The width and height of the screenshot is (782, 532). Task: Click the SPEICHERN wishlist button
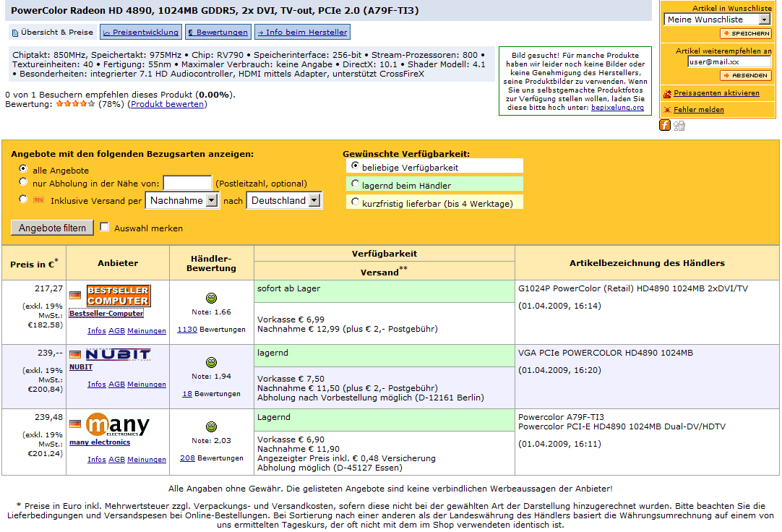point(746,33)
